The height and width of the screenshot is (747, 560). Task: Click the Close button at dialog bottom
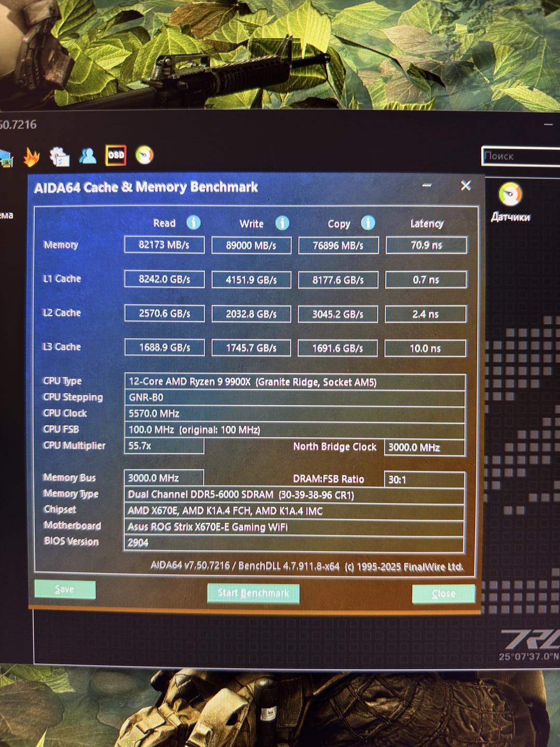click(x=443, y=593)
